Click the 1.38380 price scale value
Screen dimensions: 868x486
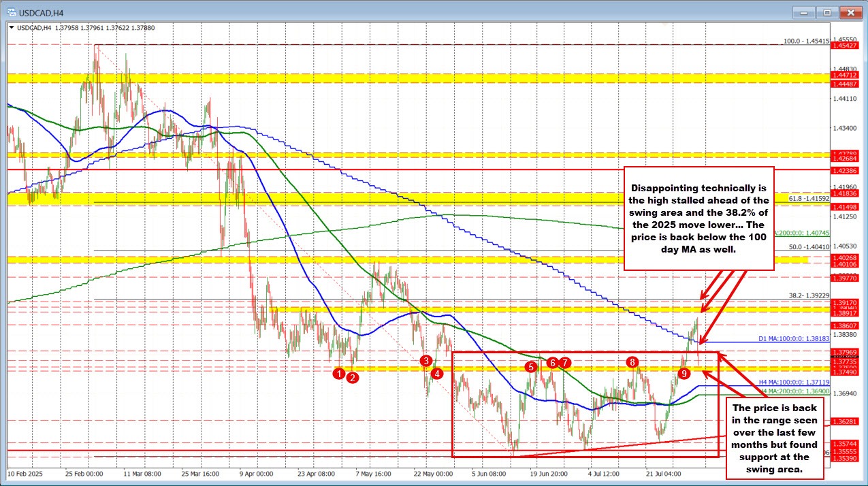point(846,334)
